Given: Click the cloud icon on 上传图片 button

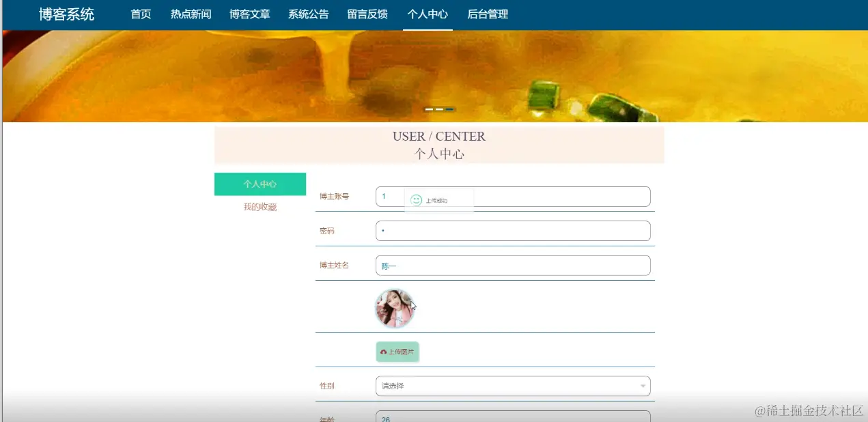Looking at the screenshot, I should pos(383,351).
